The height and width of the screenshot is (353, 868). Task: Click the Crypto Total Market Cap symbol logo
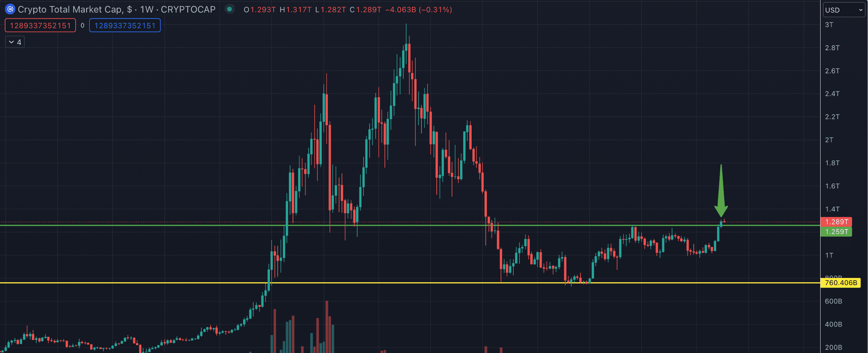coord(10,9)
